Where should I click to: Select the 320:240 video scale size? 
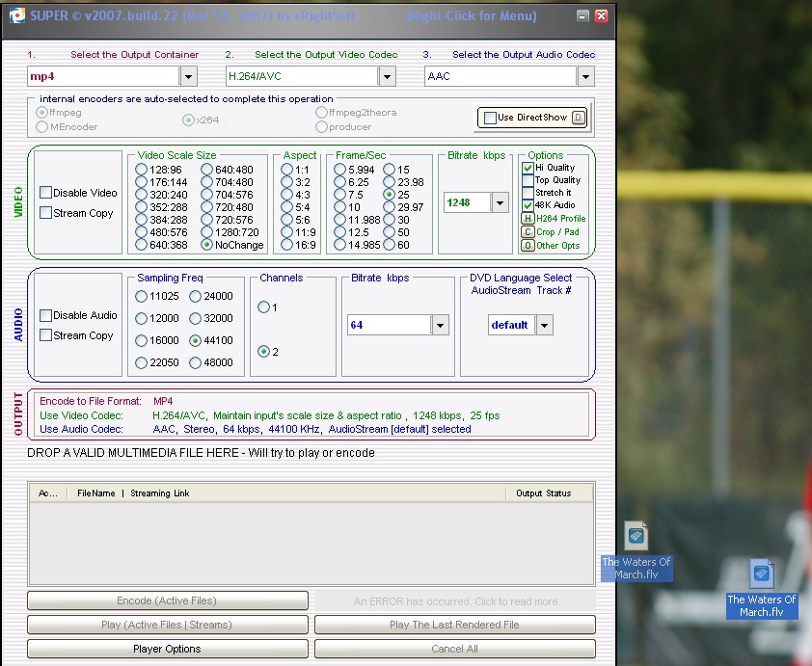141,195
